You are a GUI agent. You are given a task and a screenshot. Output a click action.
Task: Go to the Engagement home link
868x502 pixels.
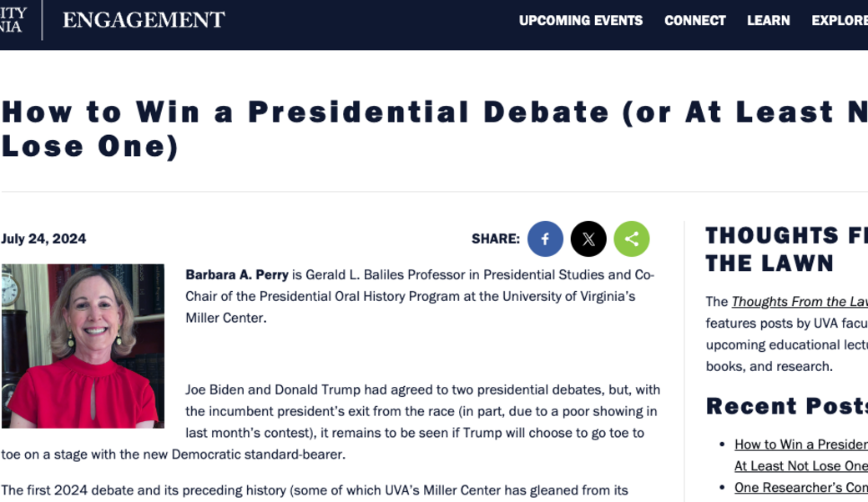[x=144, y=20]
